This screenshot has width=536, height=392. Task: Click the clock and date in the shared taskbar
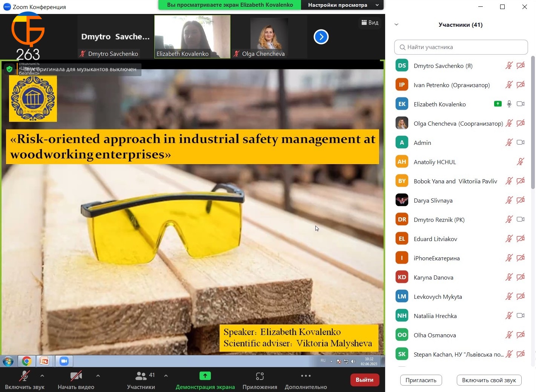click(x=369, y=361)
